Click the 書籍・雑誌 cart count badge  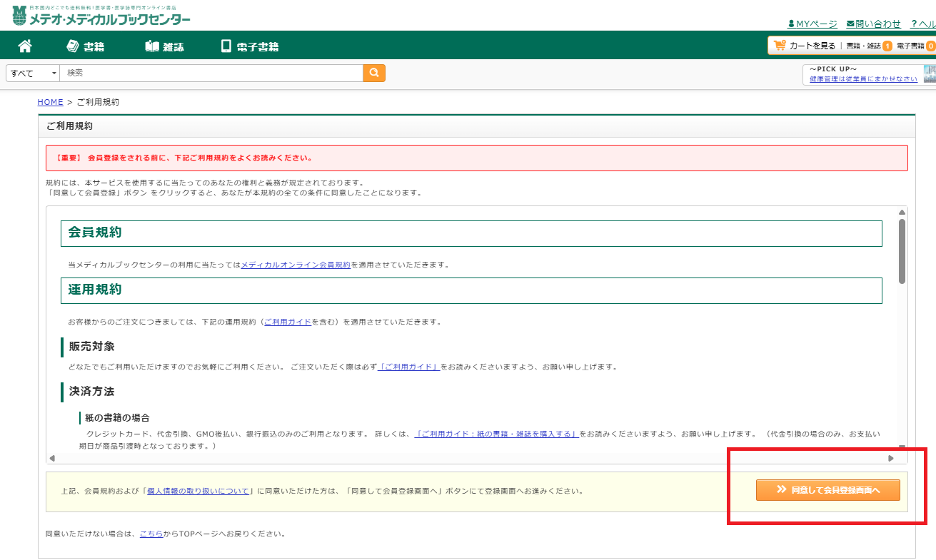pyautogui.click(x=887, y=46)
